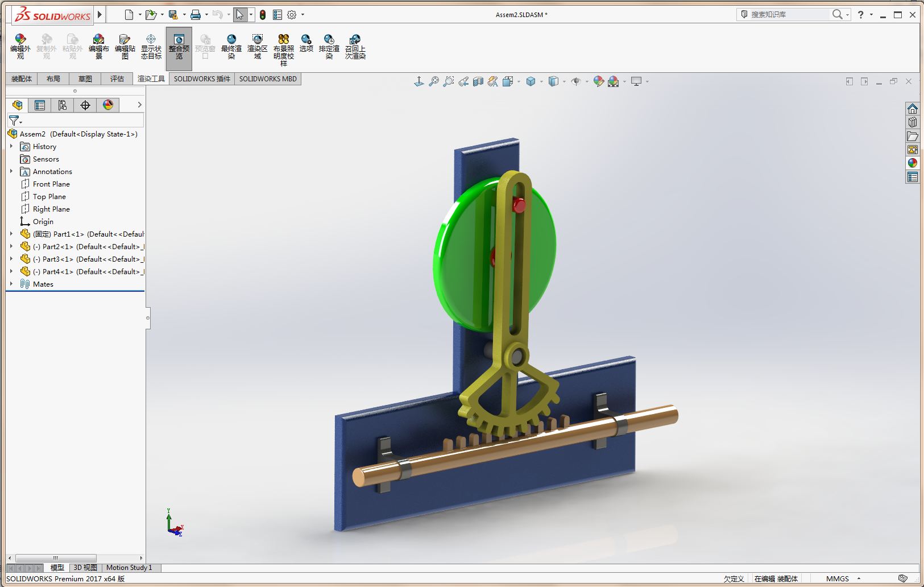Open View Orientation dropdown

click(x=508, y=81)
